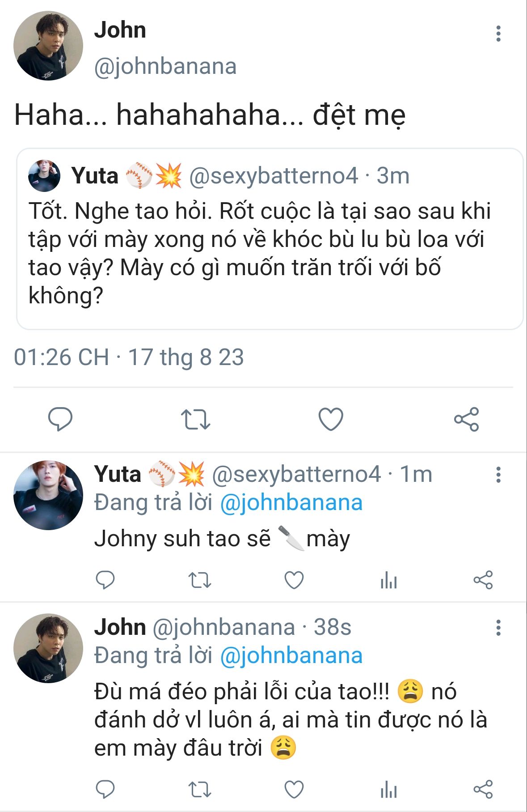This screenshot has height=812, width=527.
Task: View analytics of John's last reply
Action: pos(388,790)
